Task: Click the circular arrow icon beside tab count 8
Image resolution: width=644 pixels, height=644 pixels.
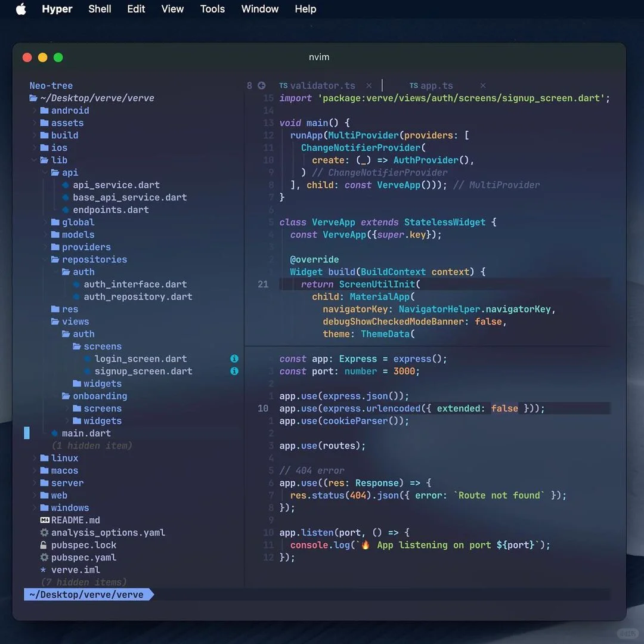Action: tap(262, 85)
